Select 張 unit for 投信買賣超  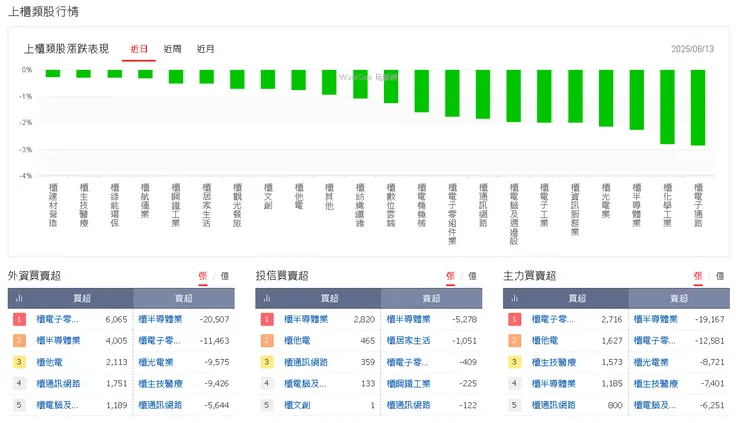tap(450, 276)
